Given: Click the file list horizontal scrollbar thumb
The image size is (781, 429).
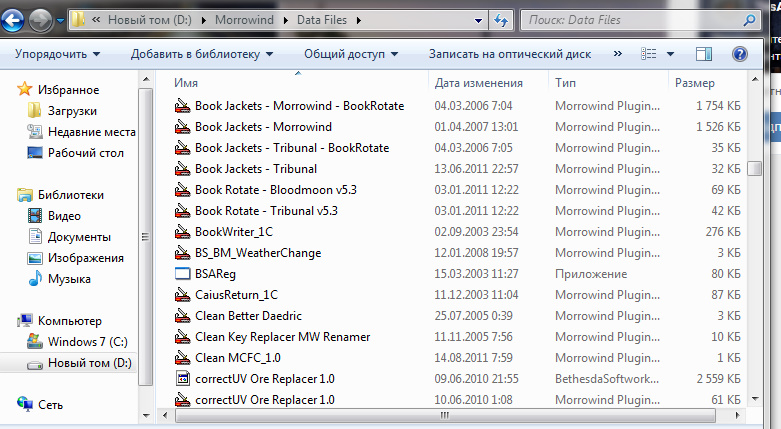Looking at the screenshot, I should click(x=445, y=415).
